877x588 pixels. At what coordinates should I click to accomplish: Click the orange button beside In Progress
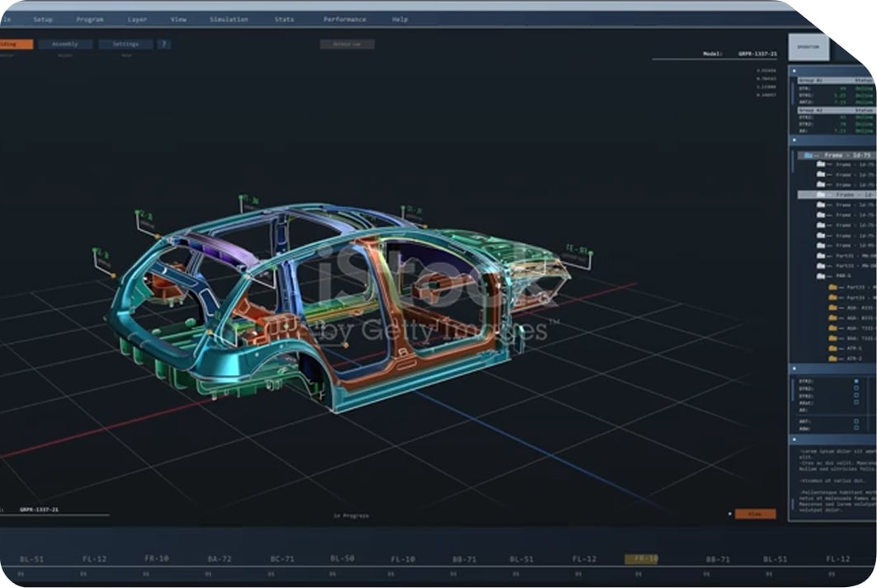pos(755,514)
